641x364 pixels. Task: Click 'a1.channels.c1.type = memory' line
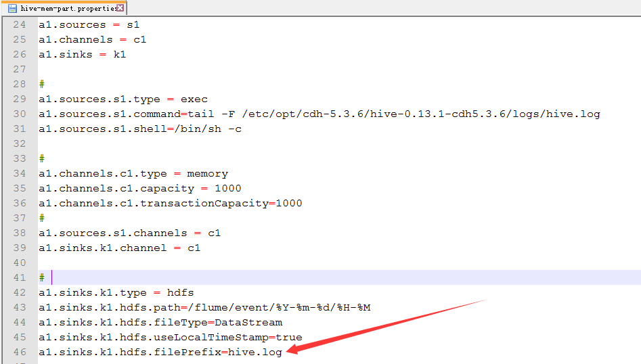coord(133,174)
